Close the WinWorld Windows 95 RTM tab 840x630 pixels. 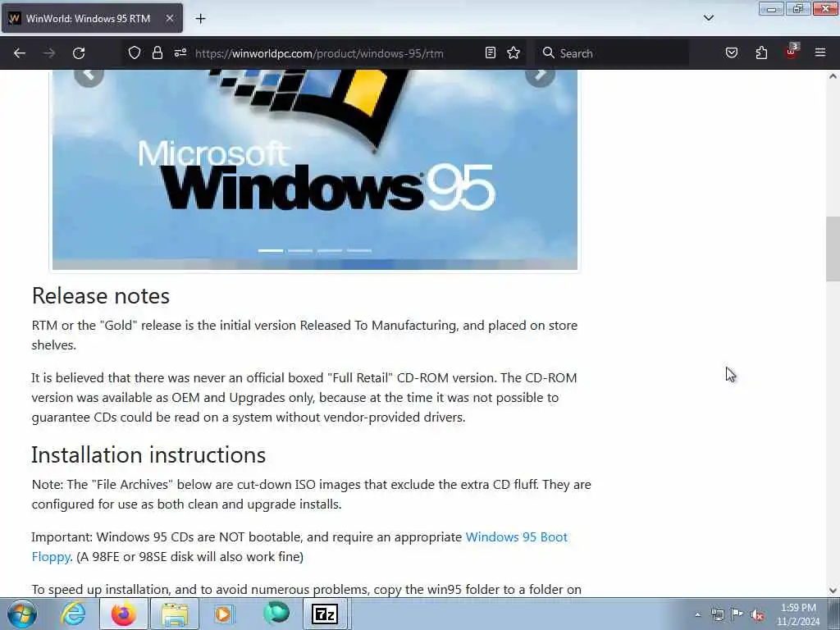(169, 18)
